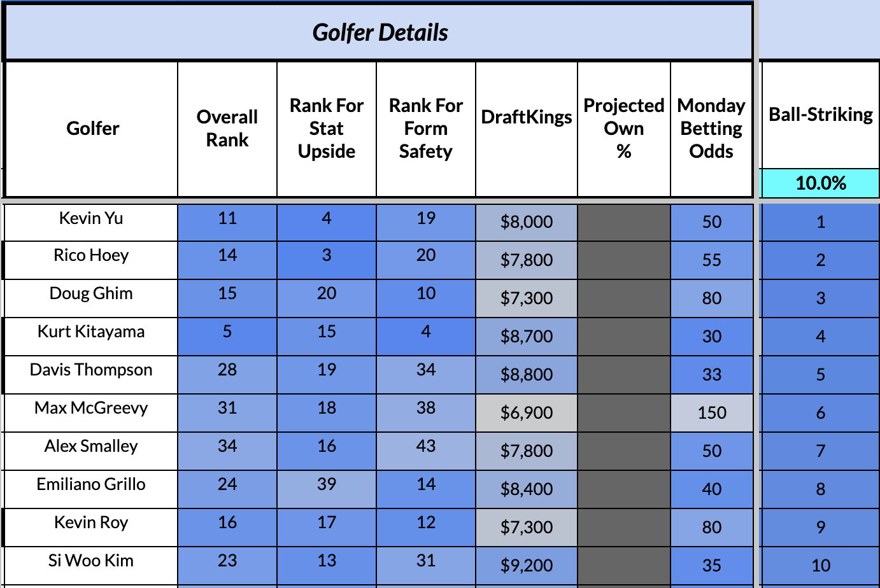Click the Monday Betting Odds header
Image resolution: width=880 pixels, height=588 pixels.
pos(711,129)
